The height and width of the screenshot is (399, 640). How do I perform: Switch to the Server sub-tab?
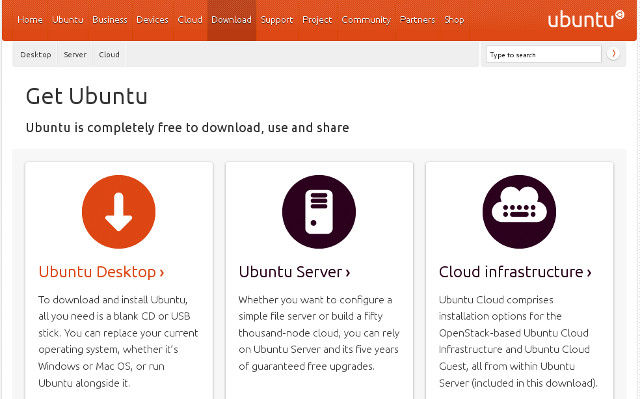75,54
